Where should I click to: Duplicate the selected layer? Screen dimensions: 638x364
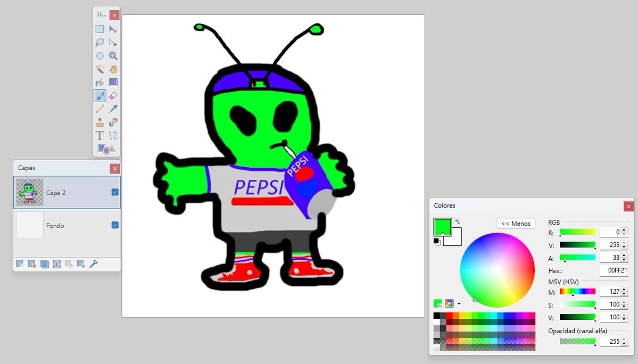coord(44,264)
